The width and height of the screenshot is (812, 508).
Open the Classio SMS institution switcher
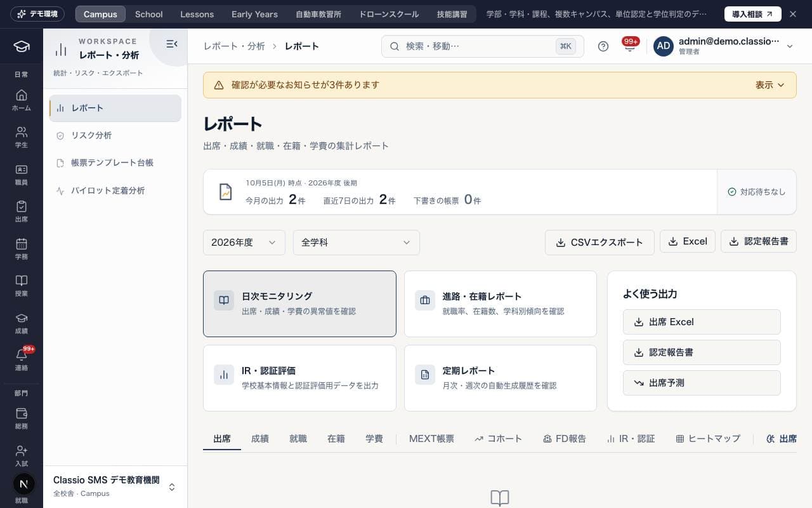click(115, 486)
